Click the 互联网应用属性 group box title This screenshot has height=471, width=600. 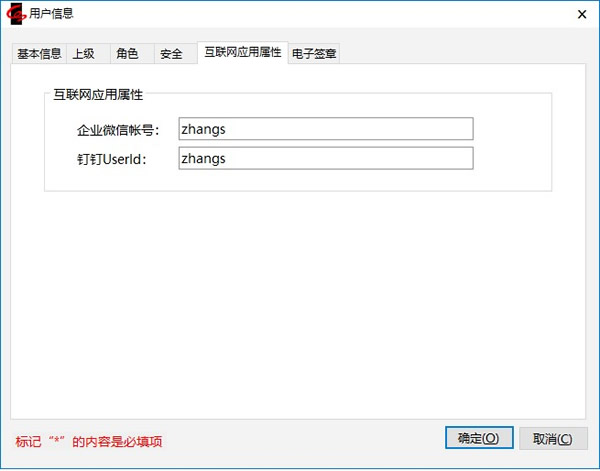click(x=98, y=95)
